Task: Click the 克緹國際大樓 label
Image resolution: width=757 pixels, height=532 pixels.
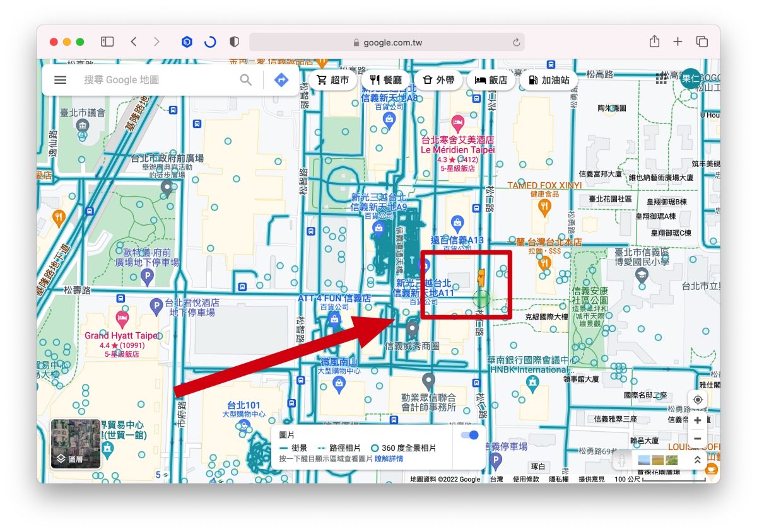Action: (547, 317)
